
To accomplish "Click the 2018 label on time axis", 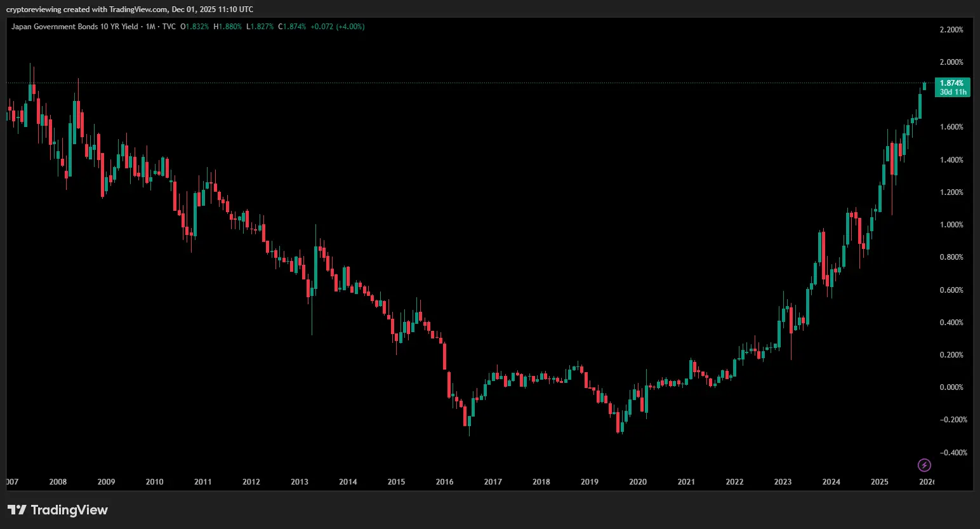I will pos(541,482).
